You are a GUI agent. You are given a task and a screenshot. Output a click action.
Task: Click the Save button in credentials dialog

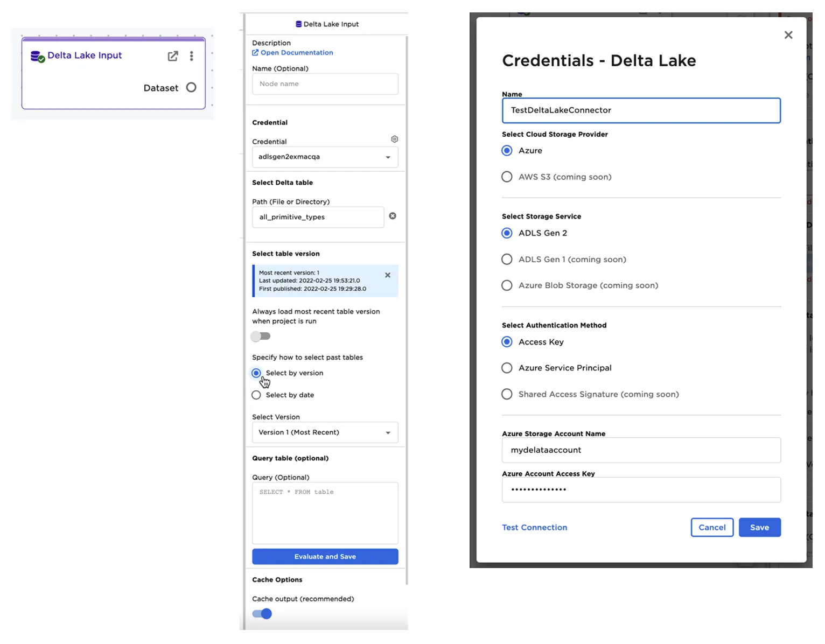click(759, 528)
